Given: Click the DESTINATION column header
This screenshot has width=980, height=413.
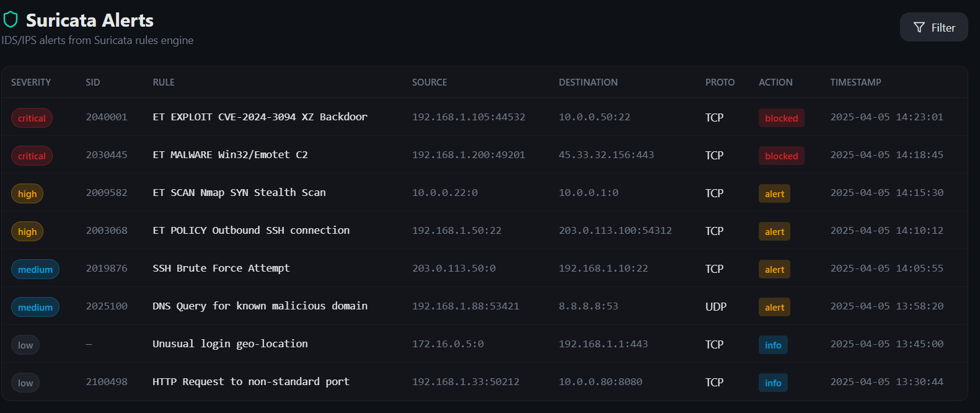Looking at the screenshot, I should click(588, 82).
